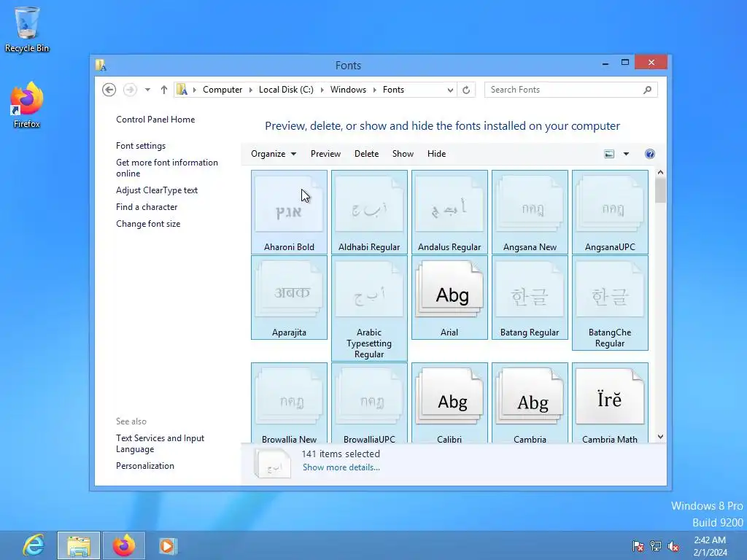Open Text Services and Input Language
747x560 pixels.
pyautogui.click(x=160, y=443)
